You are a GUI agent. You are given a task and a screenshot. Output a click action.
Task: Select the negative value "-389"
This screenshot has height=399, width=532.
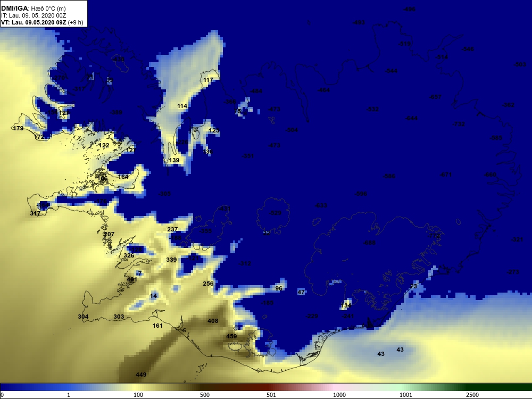[116, 112]
